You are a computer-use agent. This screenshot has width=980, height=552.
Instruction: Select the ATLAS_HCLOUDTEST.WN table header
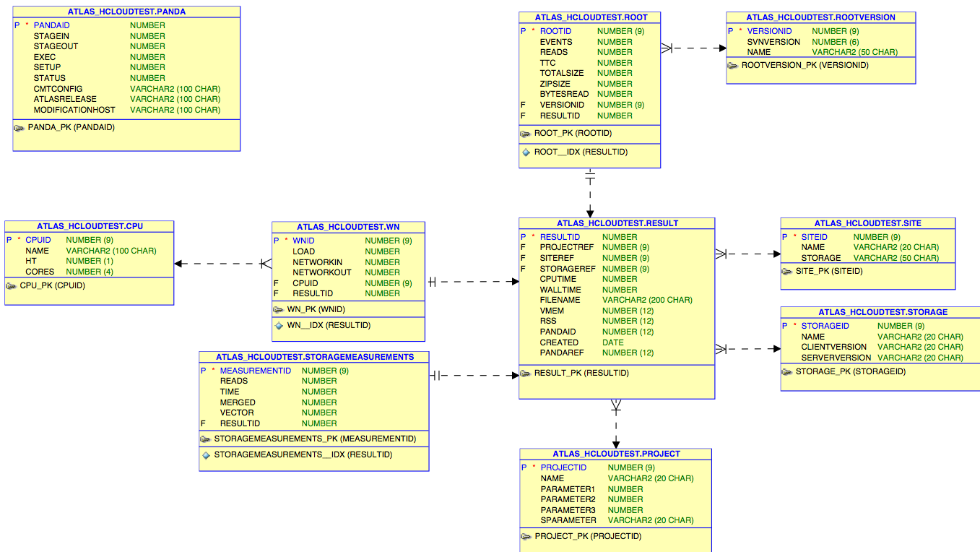tap(348, 227)
